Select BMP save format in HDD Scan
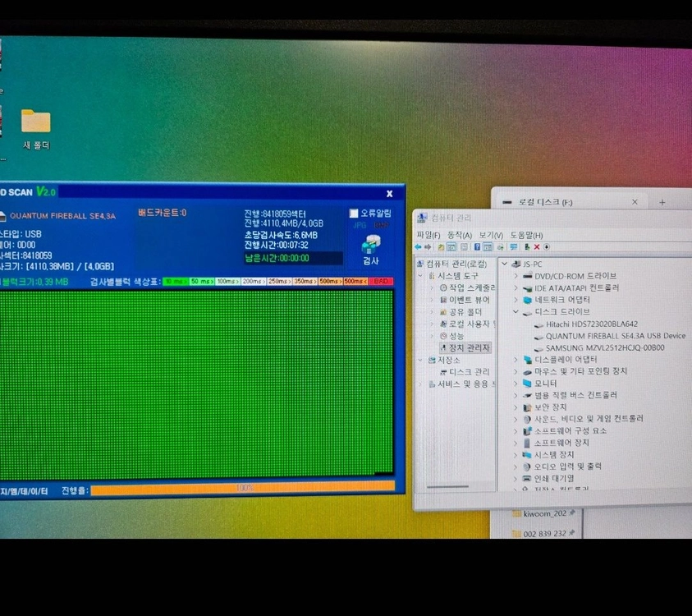Image resolution: width=692 pixels, height=616 pixels. (x=381, y=225)
